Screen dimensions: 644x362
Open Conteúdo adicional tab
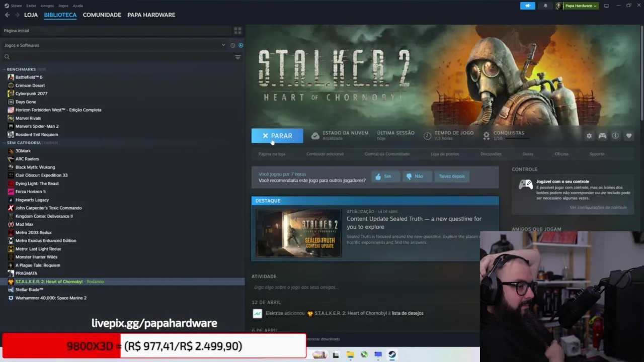tap(325, 154)
